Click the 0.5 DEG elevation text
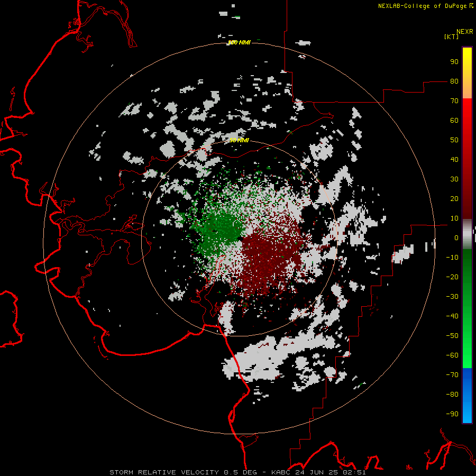Screen dimensions: 476x476 coord(240,472)
